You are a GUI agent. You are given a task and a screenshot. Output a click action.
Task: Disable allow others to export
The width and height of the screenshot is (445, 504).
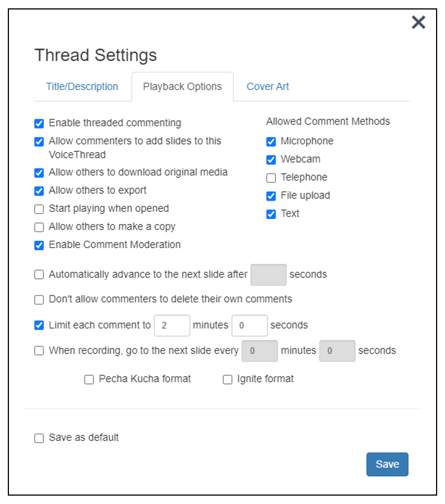pyautogui.click(x=39, y=191)
